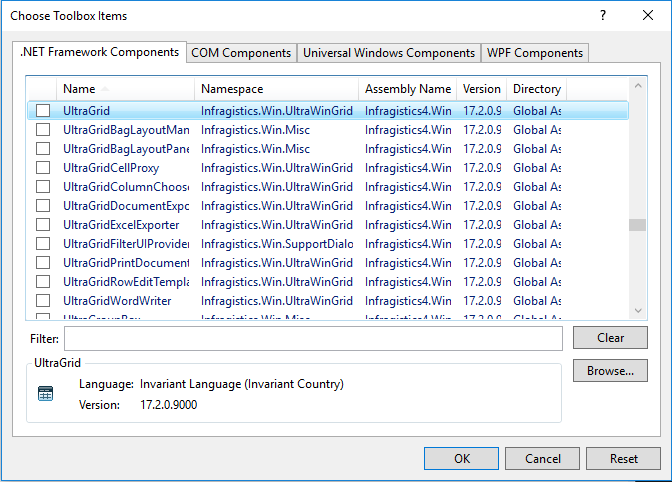Click the Help question mark icon
The height and width of the screenshot is (482, 672).
pyautogui.click(x=602, y=16)
